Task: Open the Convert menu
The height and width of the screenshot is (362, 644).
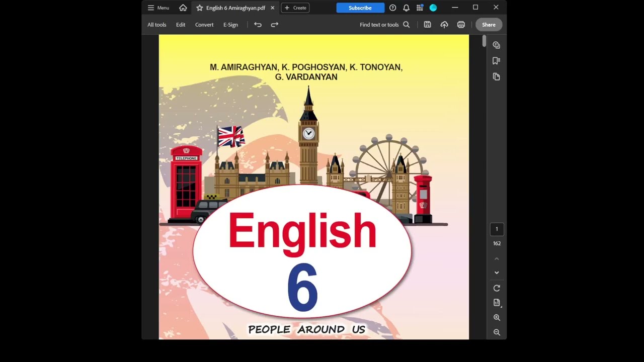Action: tap(204, 25)
